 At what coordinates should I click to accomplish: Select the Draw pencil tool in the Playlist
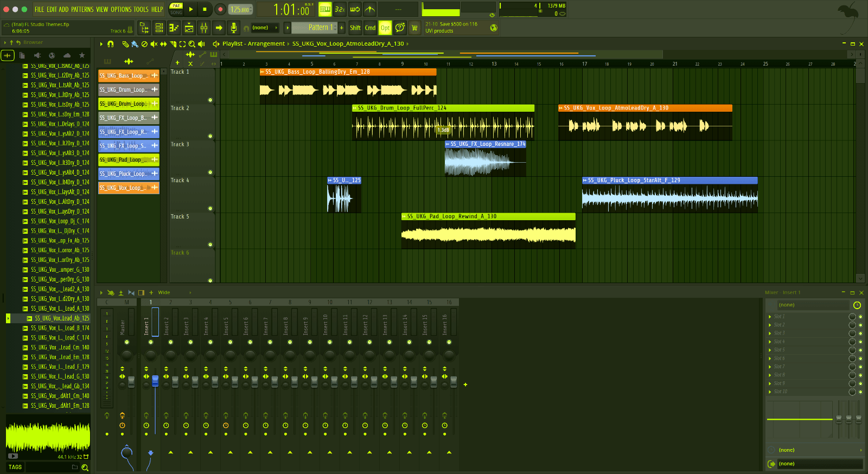(x=125, y=44)
